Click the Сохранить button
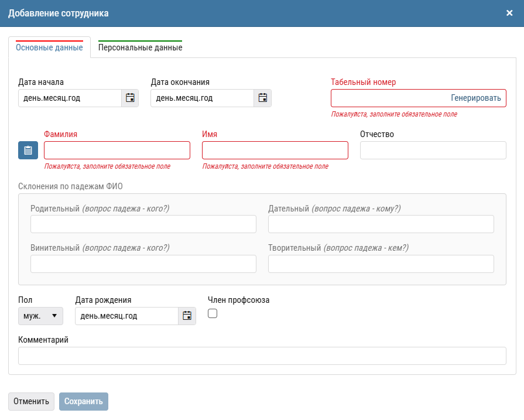524x420 pixels. (x=83, y=401)
